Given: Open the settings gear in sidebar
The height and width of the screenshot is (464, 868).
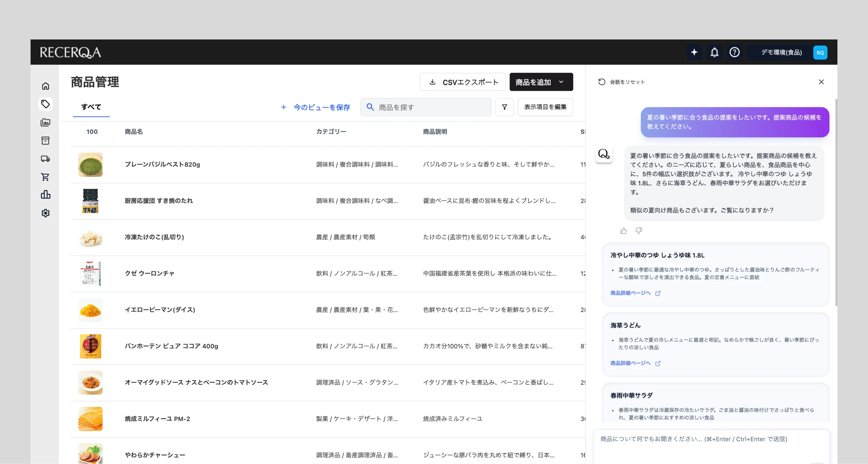Looking at the screenshot, I should click(45, 213).
